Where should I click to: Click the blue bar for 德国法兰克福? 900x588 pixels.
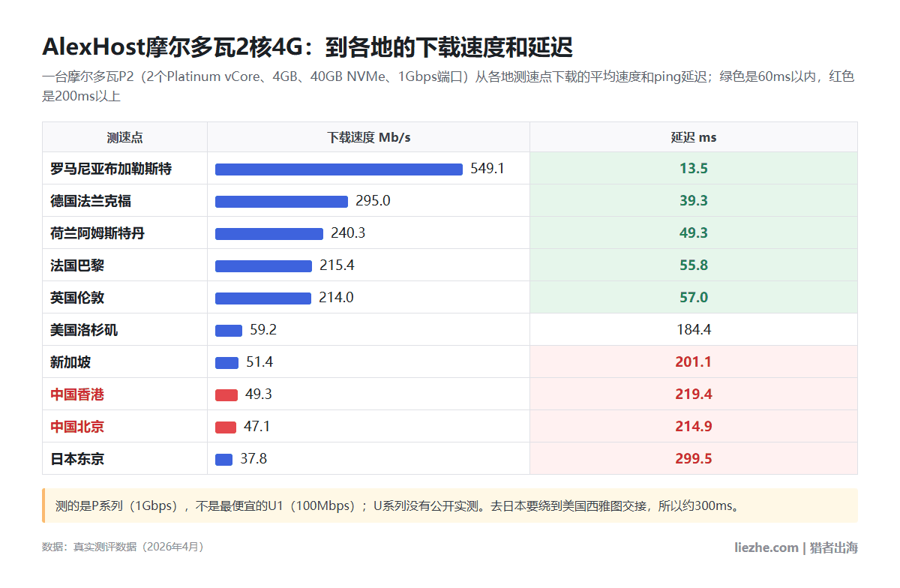pos(281,202)
